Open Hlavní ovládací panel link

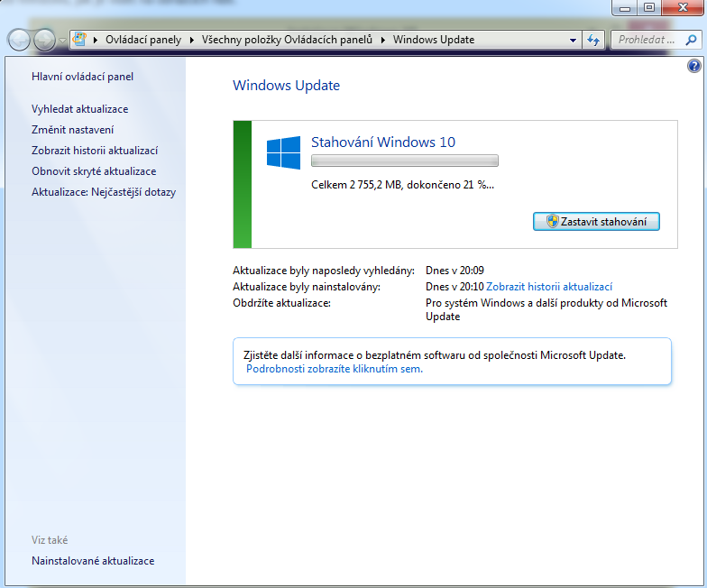click(x=83, y=77)
